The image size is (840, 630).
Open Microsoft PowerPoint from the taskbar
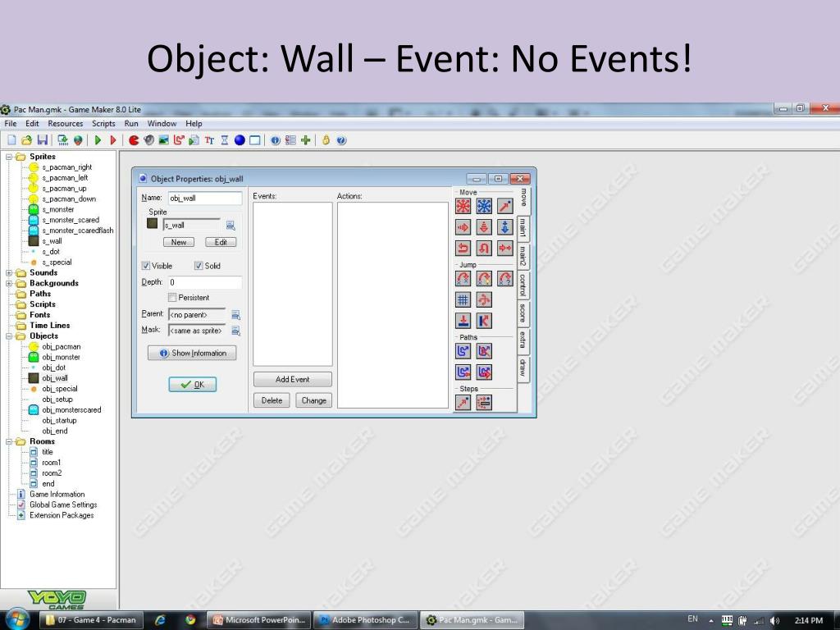point(259,620)
